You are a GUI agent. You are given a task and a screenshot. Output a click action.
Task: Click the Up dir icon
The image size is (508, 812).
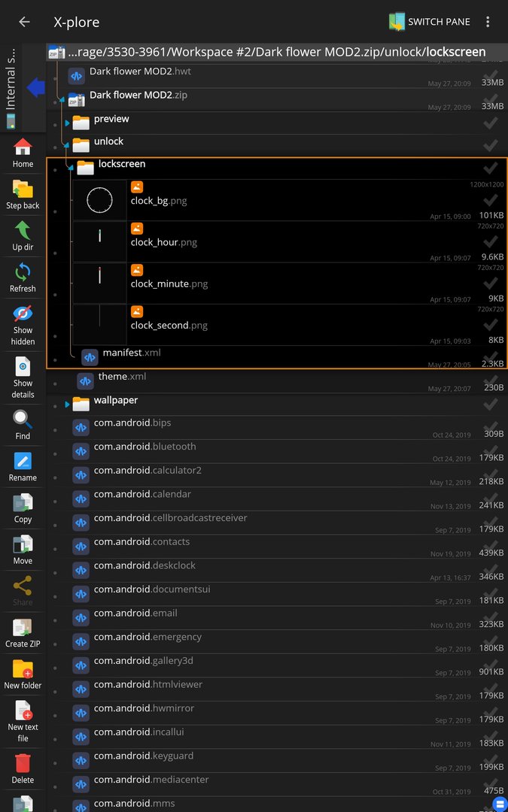(23, 236)
